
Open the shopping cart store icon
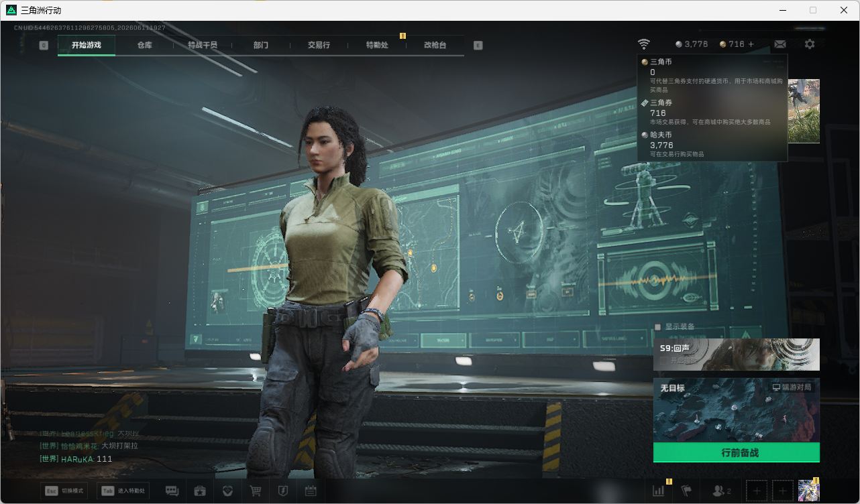coord(256,491)
